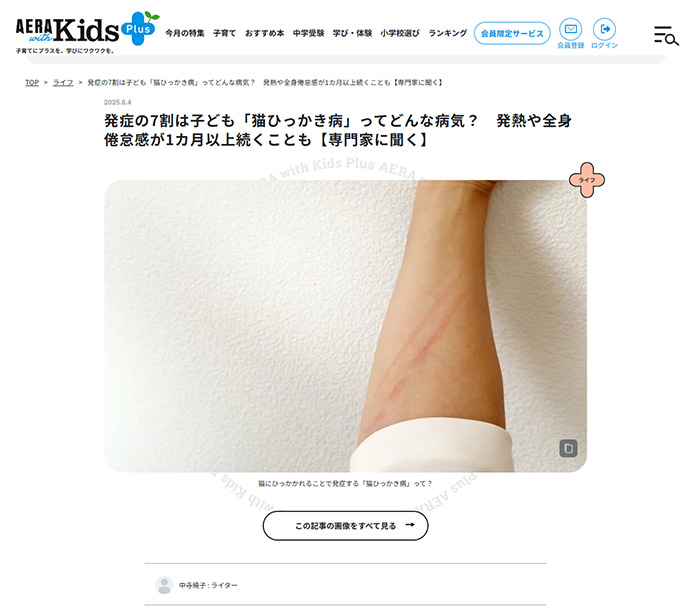Follow the ライフ breadcrumb link
The height and width of the screenshot is (607, 700).
(x=63, y=83)
